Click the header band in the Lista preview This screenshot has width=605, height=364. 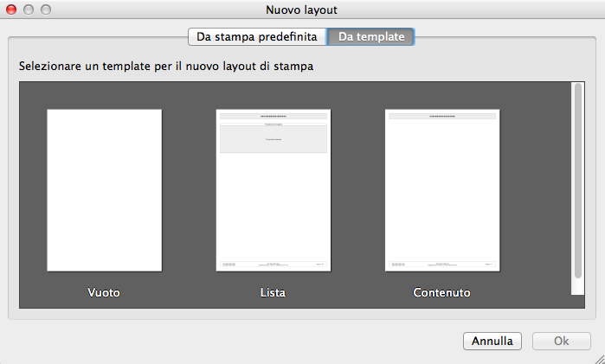tap(273, 116)
